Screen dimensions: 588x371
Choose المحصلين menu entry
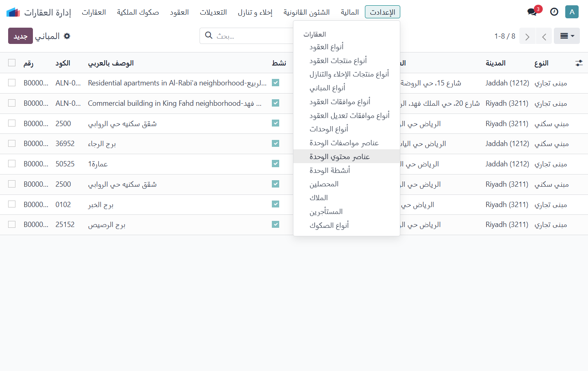tap(347, 184)
